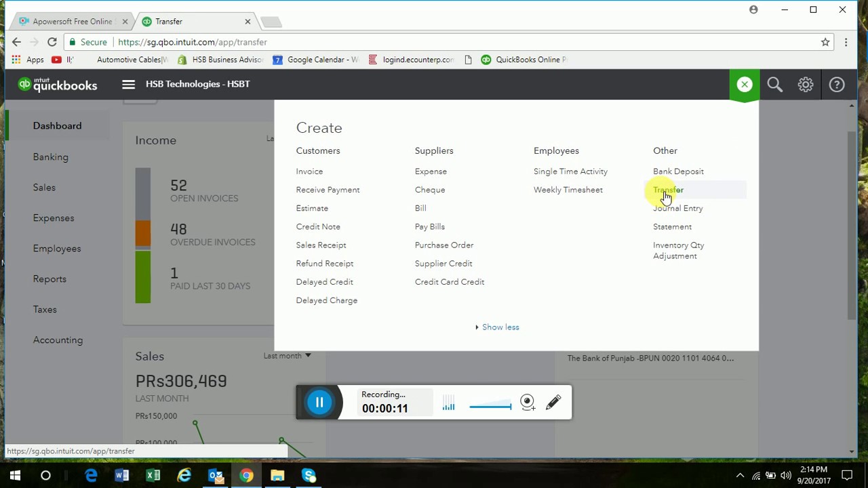The image size is (868, 488).
Task: Reload the page in Chrome
Action: [52, 42]
